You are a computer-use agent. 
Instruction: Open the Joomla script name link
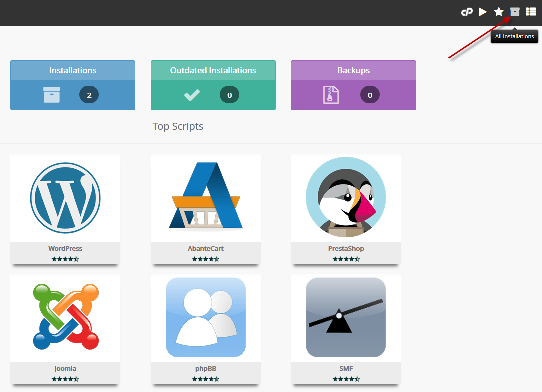click(x=65, y=369)
